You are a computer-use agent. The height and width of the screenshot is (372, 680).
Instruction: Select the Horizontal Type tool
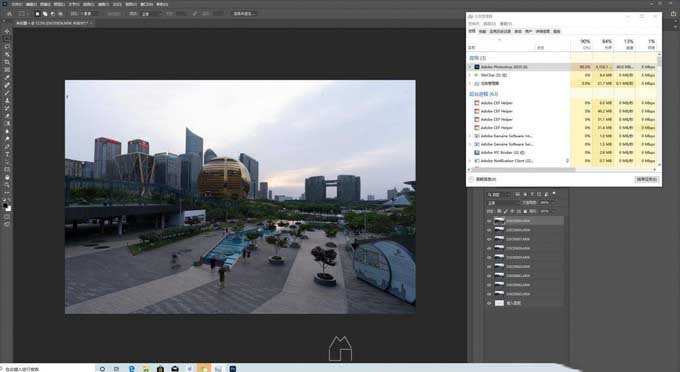(x=7, y=154)
